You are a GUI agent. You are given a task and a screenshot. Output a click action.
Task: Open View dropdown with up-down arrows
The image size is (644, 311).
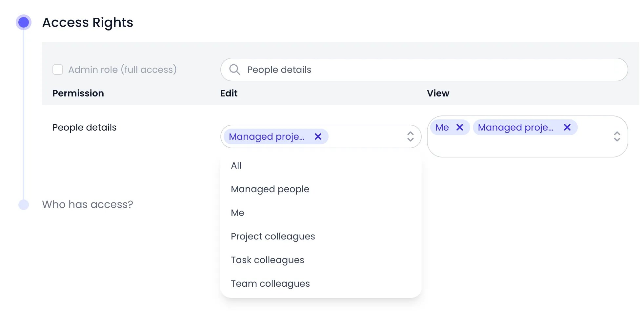click(x=617, y=136)
